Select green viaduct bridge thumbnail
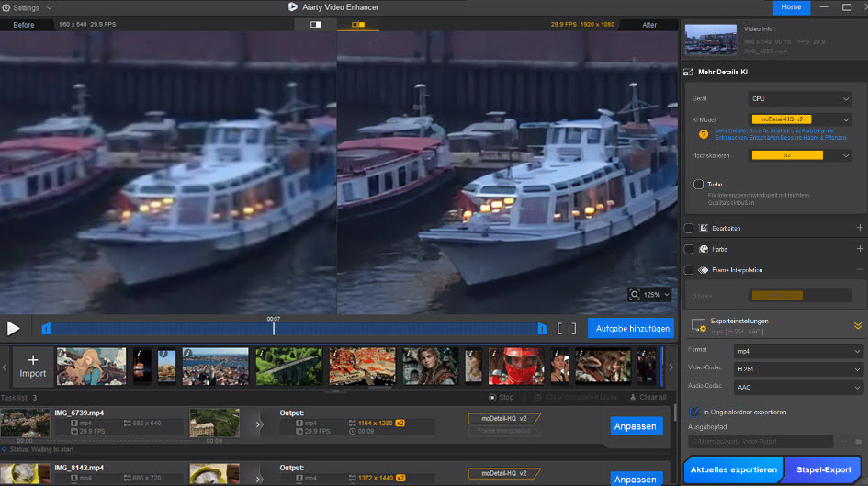The image size is (868, 486). click(x=289, y=366)
